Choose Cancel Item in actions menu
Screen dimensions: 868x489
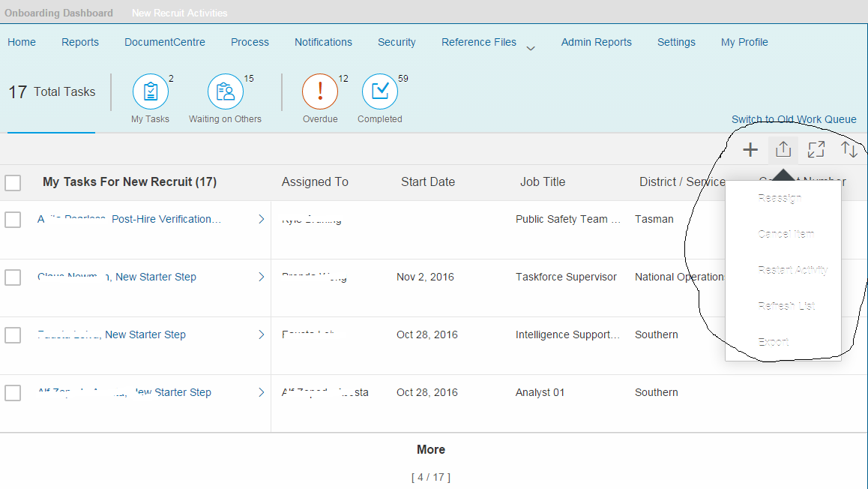(786, 234)
